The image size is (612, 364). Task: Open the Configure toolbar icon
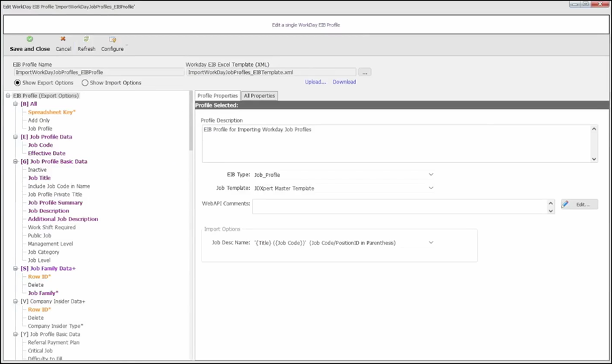tap(112, 39)
